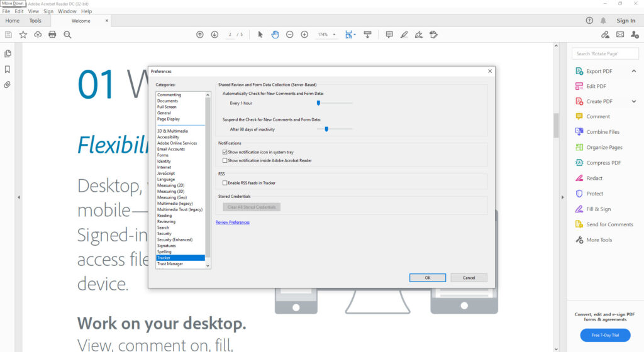
Task: Click the Search 'Rotate Page' field
Action: tap(605, 54)
